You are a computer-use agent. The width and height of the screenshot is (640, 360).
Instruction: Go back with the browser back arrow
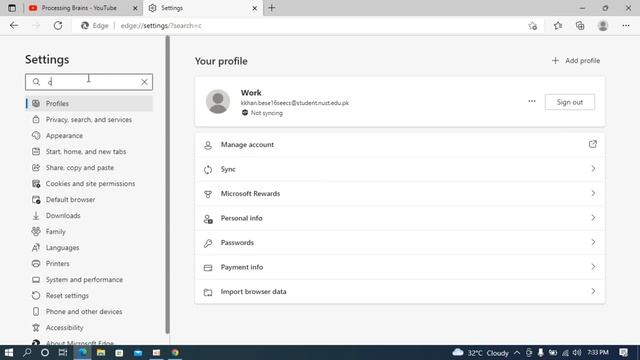point(14,26)
